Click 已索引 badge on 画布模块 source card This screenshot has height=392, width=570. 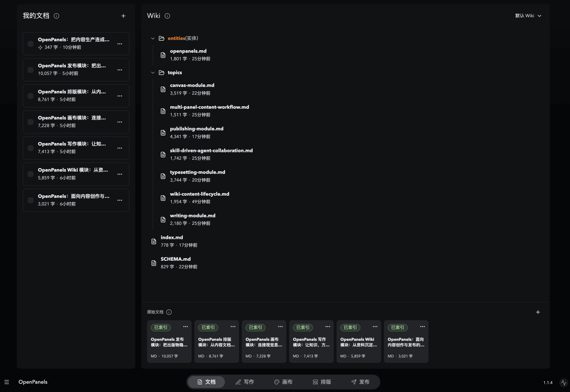pos(255,327)
